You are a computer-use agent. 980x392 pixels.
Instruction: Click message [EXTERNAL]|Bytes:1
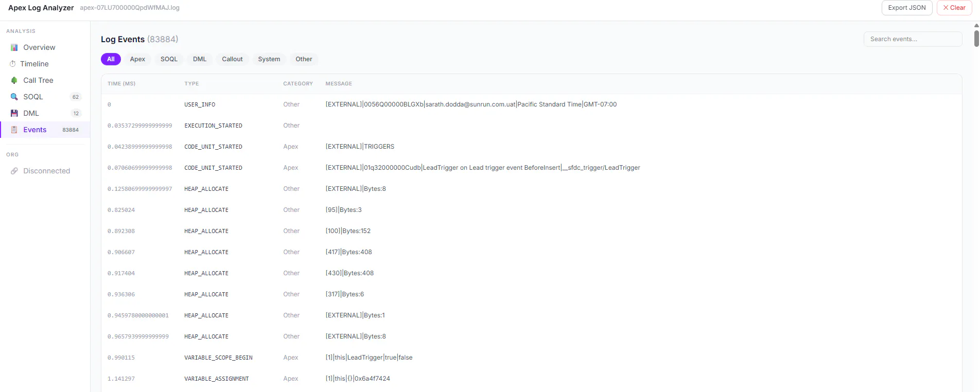coord(355,315)
